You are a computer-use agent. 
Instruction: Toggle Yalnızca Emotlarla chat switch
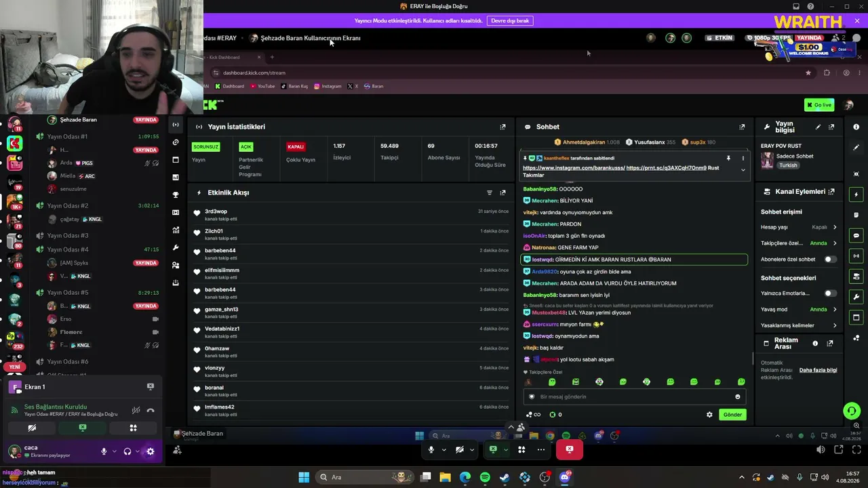[x=829, y=293]
